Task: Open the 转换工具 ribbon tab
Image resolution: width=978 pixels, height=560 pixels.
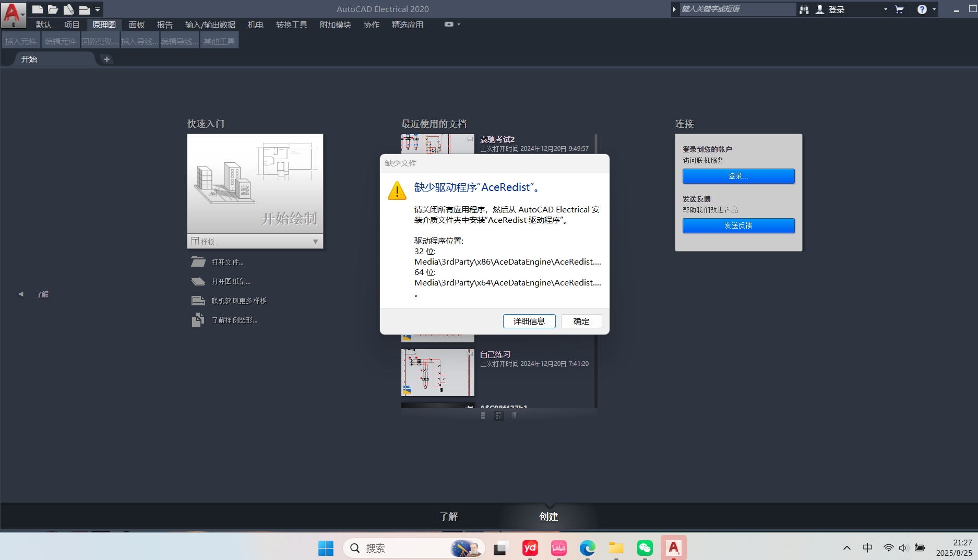Action: point(291,25)
